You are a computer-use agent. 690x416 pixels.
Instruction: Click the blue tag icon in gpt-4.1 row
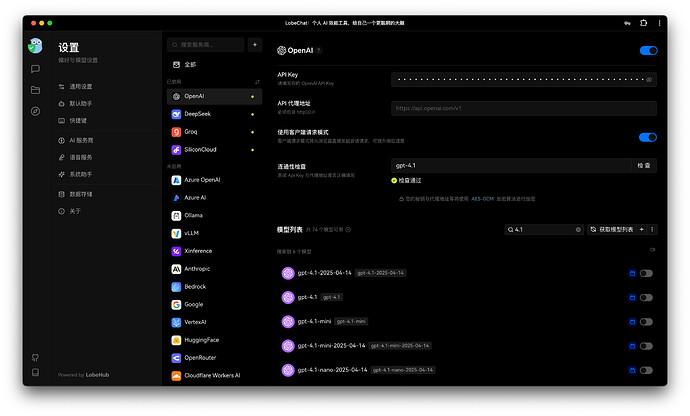pyautogui.click(x=632, y=298)
